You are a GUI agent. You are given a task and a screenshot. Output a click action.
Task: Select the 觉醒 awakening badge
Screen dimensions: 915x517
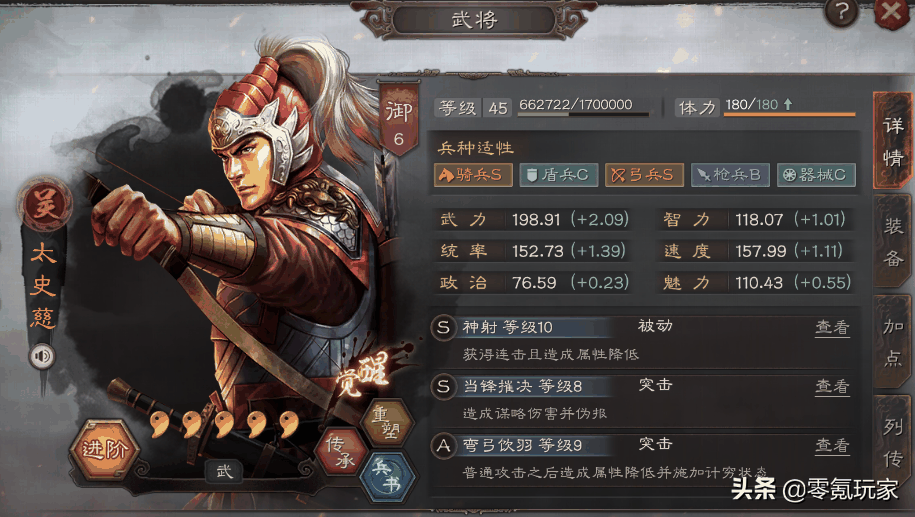click(364, 374)
